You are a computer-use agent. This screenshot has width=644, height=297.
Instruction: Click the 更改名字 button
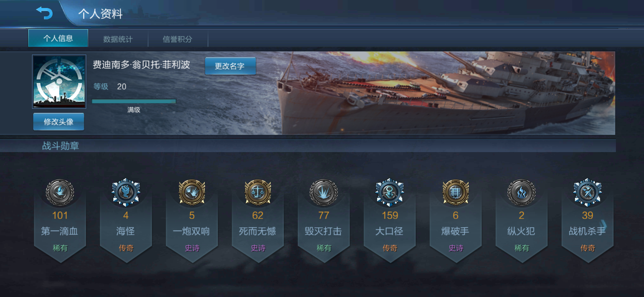point(230,66)
